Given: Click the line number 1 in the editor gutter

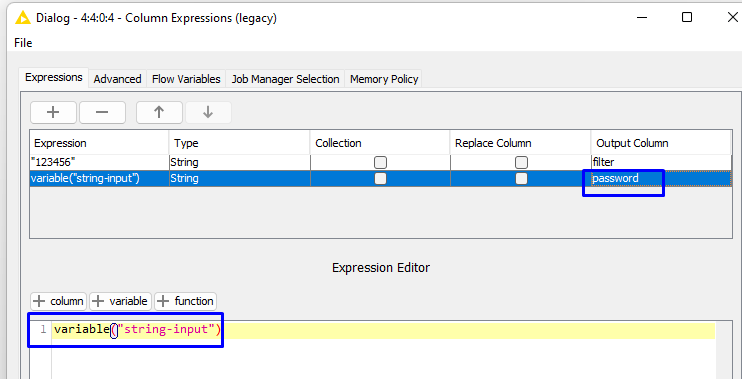Looking at the screenshot, I should [x=43, y=330].
